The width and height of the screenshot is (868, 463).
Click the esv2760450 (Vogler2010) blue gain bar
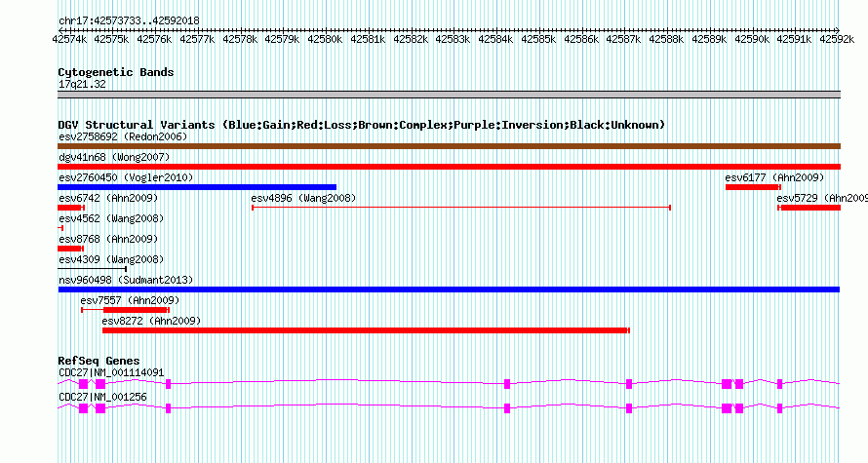click(197, 187)
